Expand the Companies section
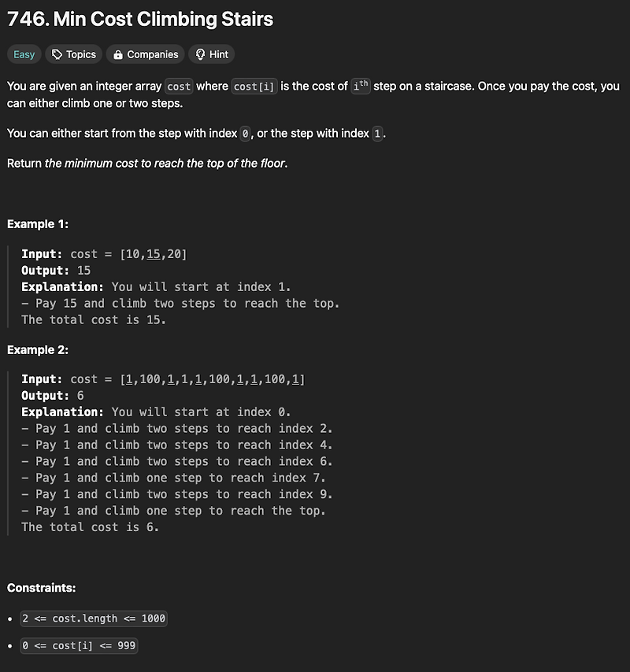 145,54
